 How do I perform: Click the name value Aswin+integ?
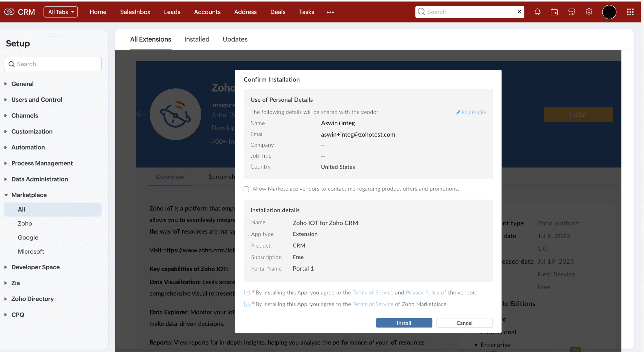pyautogui.click(x=338, y=123)
